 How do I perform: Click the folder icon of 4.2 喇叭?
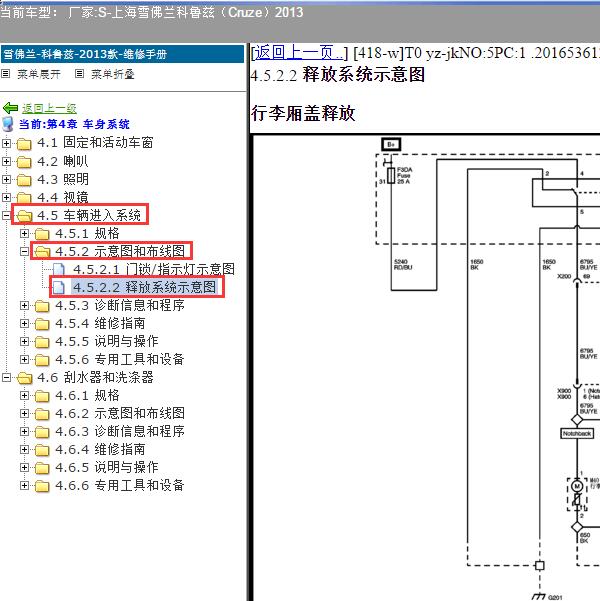(24, 162)
